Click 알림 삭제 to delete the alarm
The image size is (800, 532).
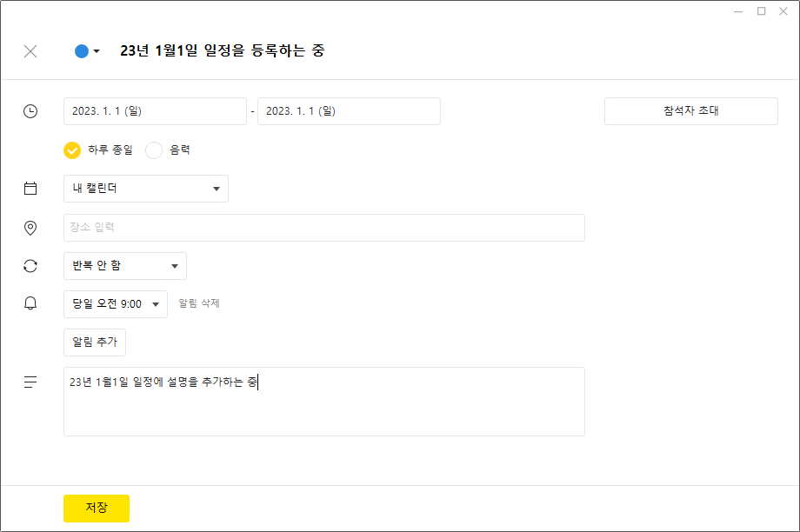coord(199,303)
